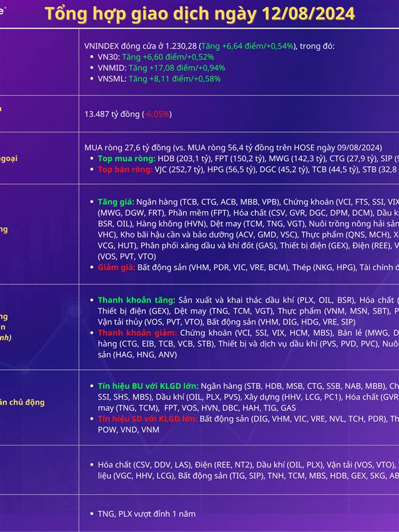Click the "MWG (142,3 tỷ)" entry
This screenshot has width=399, height=532.
pyautogui.click(x=298, y=158)
